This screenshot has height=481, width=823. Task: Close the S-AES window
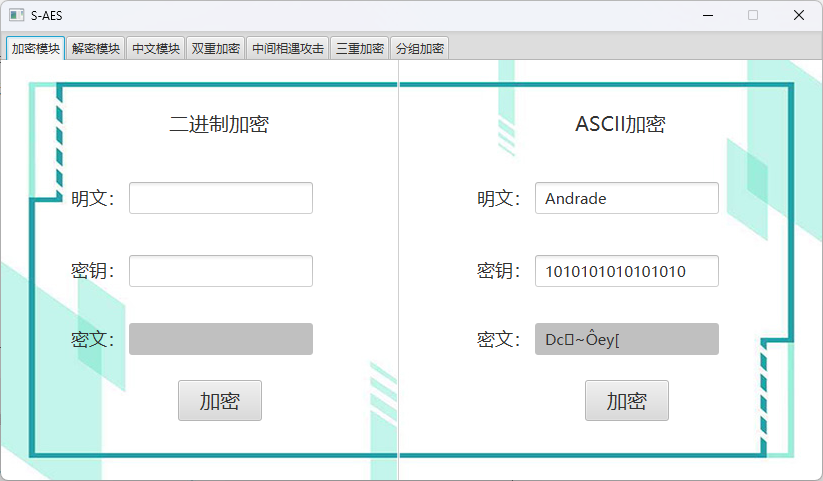799,15
